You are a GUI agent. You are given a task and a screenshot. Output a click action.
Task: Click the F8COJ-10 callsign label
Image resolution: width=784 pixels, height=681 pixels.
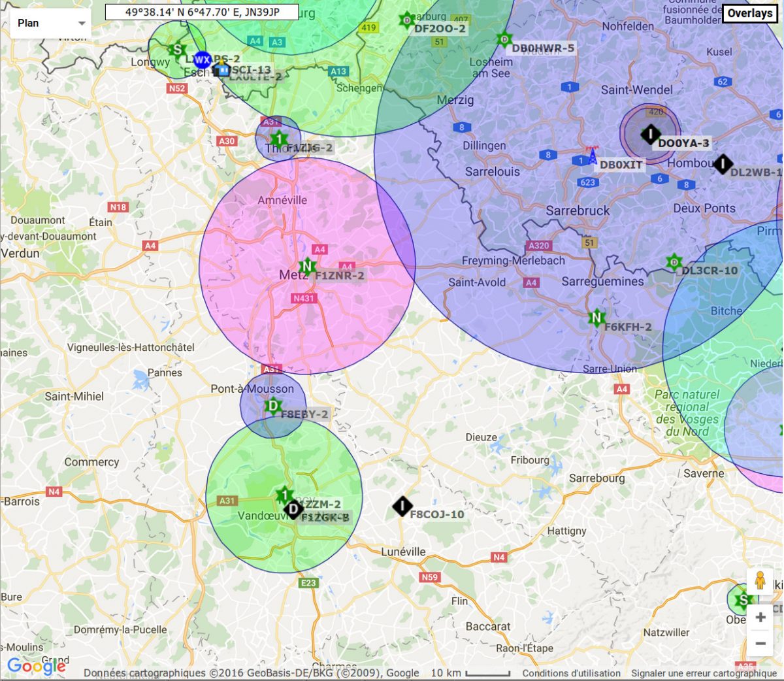[x=437, y=514]
